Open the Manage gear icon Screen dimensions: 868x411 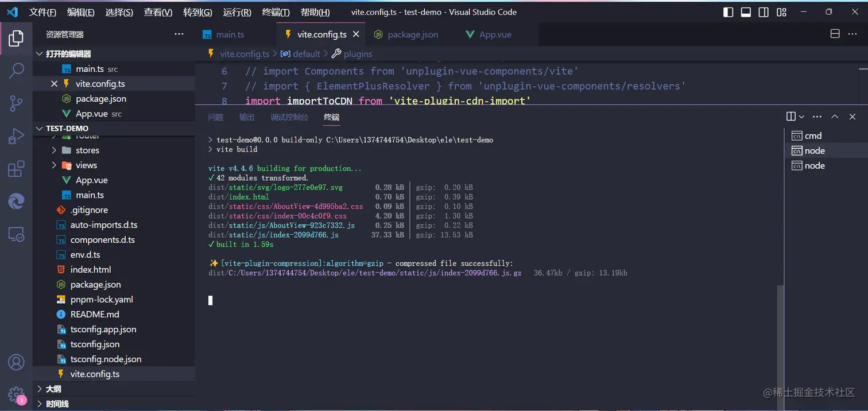[x=16, y=394]
